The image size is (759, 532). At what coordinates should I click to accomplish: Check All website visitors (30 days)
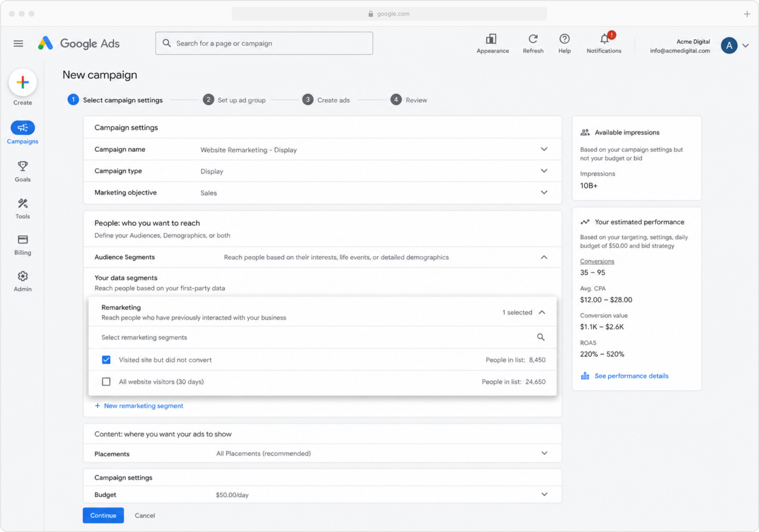coord(106,382)
